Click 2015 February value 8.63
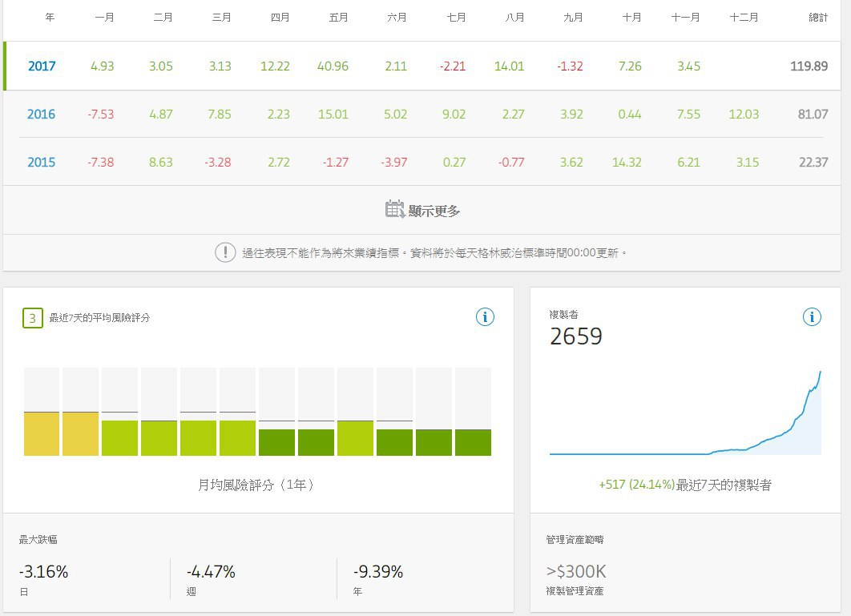Screen dimensions: 851x616 pos(160,163)
